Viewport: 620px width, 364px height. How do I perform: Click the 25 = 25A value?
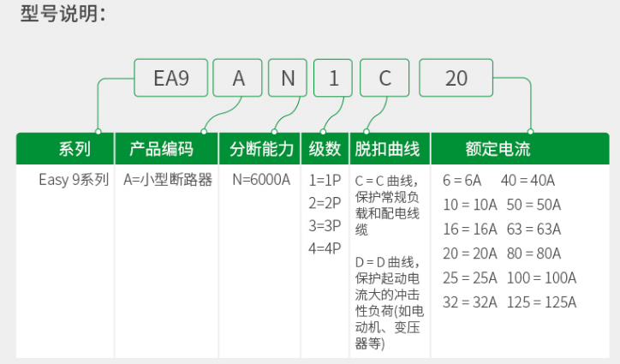tap(470, 278)
